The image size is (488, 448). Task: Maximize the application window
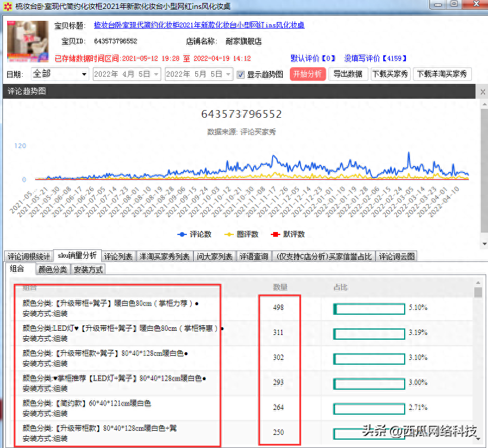pos(454,5)
